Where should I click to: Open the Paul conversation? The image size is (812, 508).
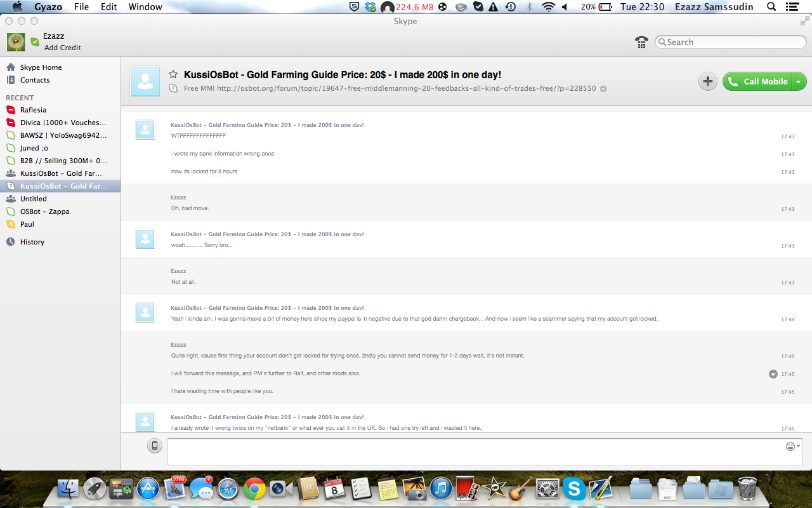point(60,224)
